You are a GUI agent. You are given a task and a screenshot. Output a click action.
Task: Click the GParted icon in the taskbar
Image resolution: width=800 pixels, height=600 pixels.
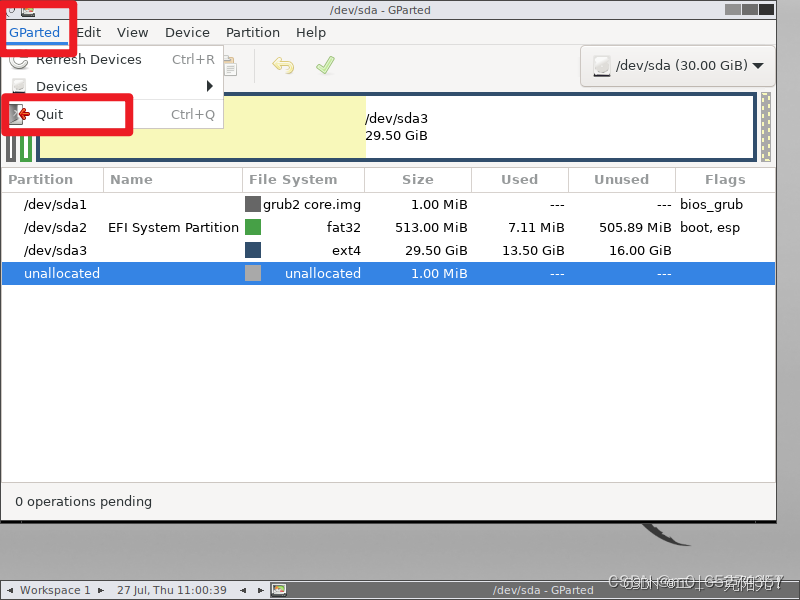pos(279,590)
